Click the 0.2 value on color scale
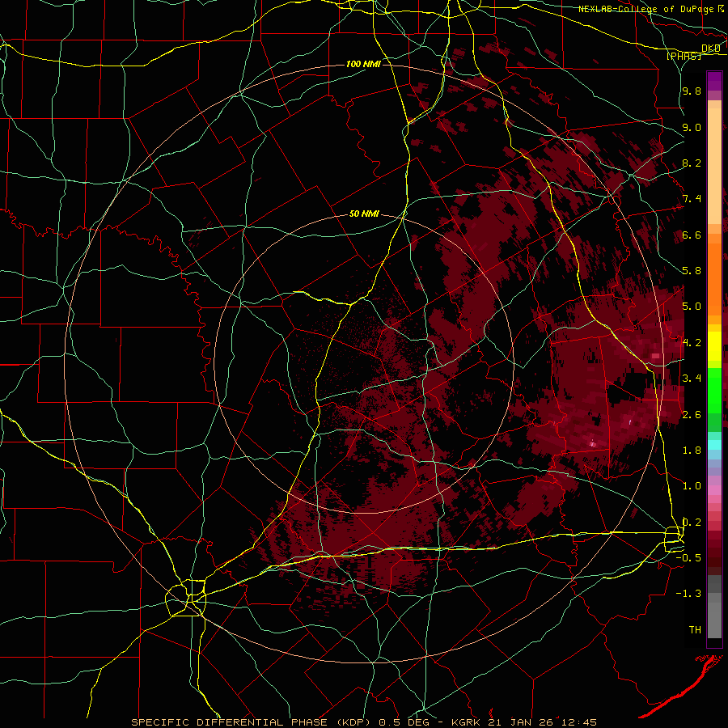 click(x=692, y=523)
